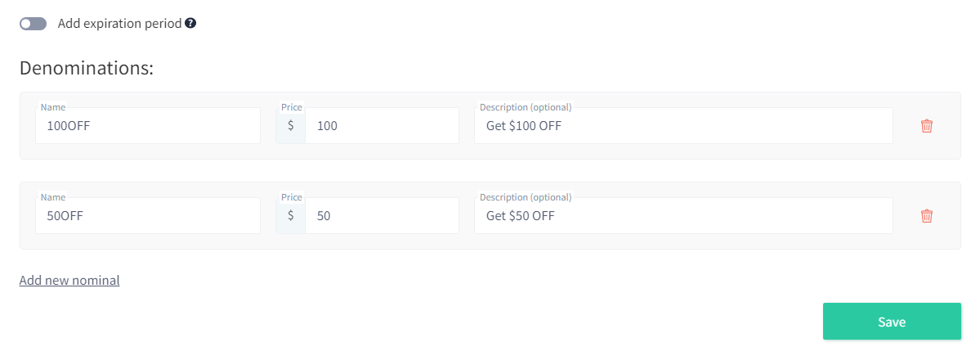
Task: Focus the Name field containing 100OFF
Action: click(148, 126)
